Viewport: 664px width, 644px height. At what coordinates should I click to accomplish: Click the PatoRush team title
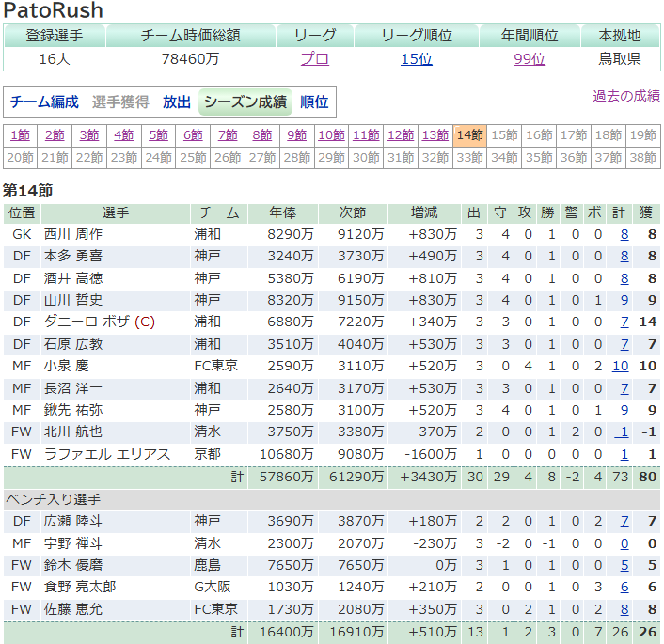point(54,10)
